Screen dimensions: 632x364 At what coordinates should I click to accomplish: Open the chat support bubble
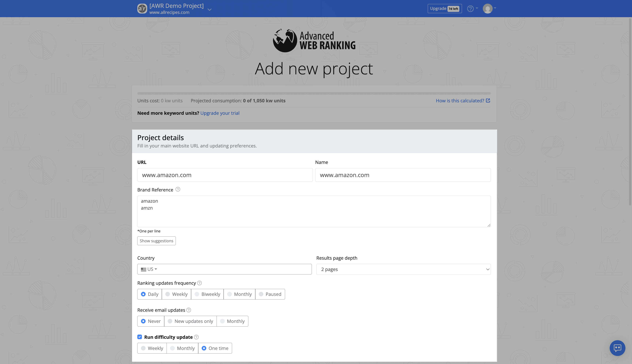(617, 348)
